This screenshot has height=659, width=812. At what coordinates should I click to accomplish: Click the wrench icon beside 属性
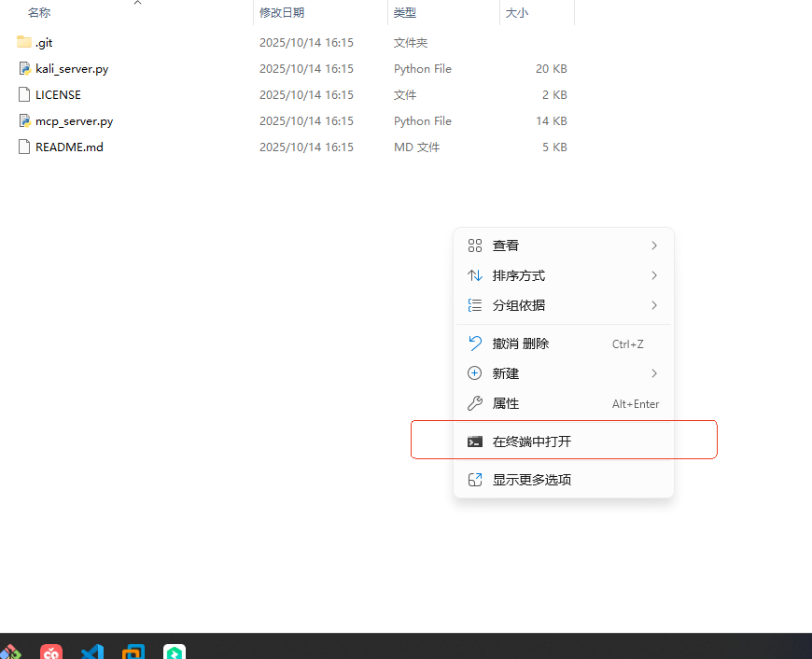[475, 403]
